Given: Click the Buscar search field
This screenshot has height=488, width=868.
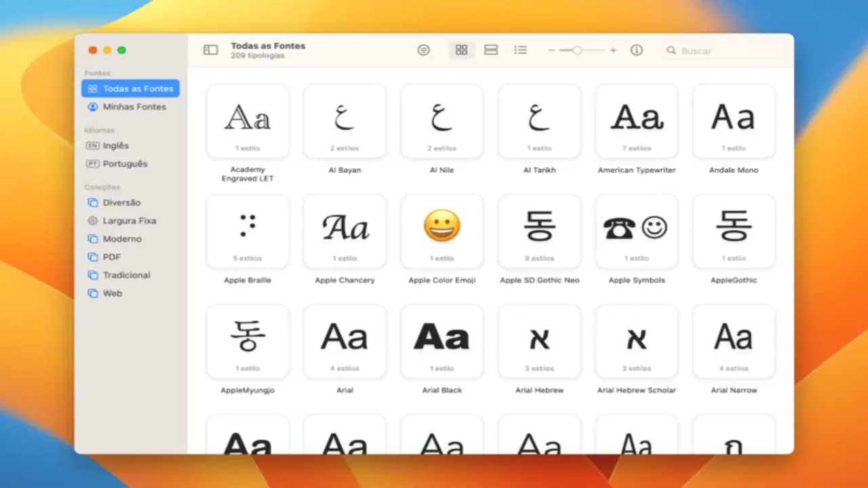Looking at the screenshot, I should (x=726, y=51).
